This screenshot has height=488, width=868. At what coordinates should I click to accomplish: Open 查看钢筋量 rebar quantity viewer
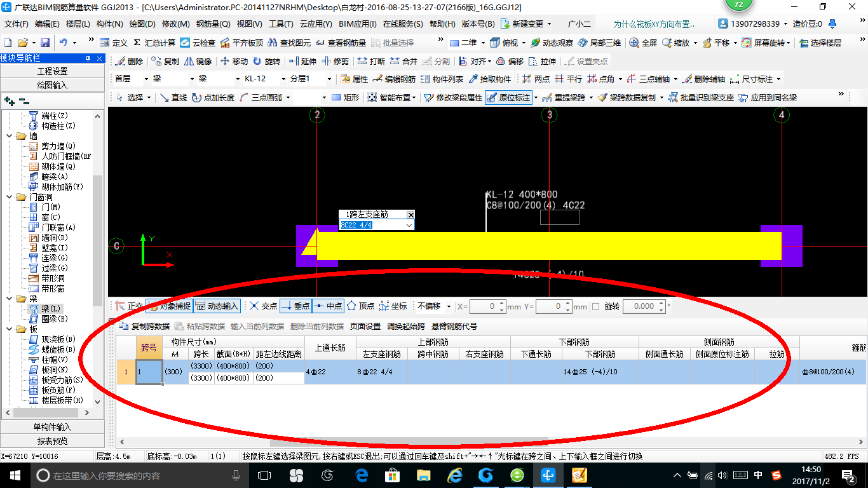point(341,43)
